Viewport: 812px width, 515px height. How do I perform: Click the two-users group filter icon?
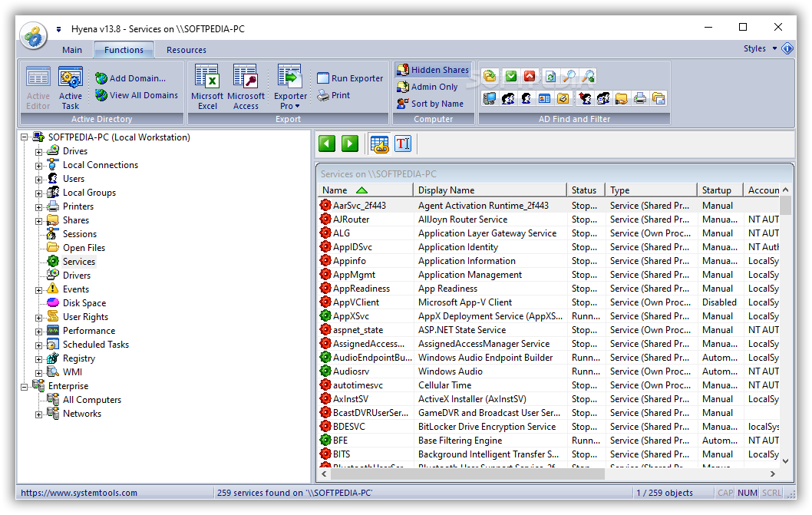point(508,98)
